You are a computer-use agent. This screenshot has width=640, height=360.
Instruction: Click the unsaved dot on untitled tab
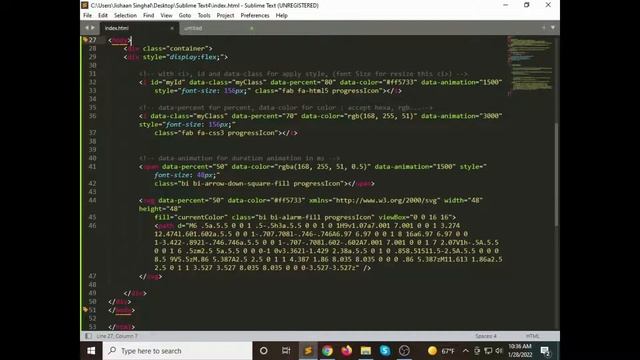tap(252, 28)
